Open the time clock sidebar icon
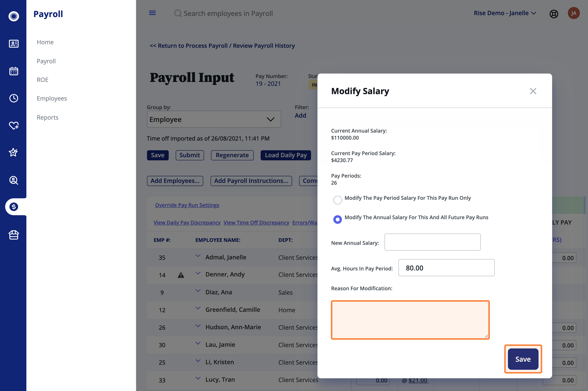The width and height of the screenshot is (588, 391). [x=14, y=98]
